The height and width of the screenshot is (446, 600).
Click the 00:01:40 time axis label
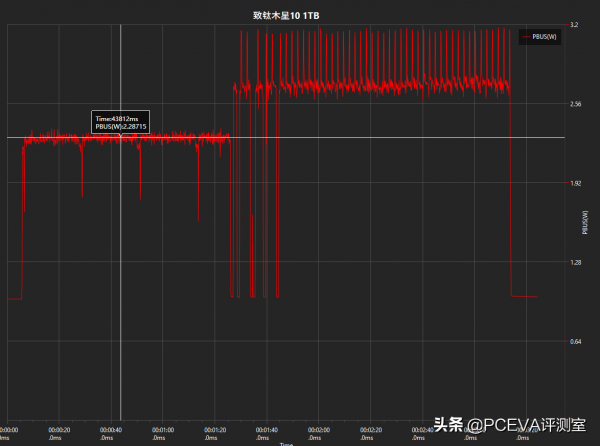[x=265, y=432]
